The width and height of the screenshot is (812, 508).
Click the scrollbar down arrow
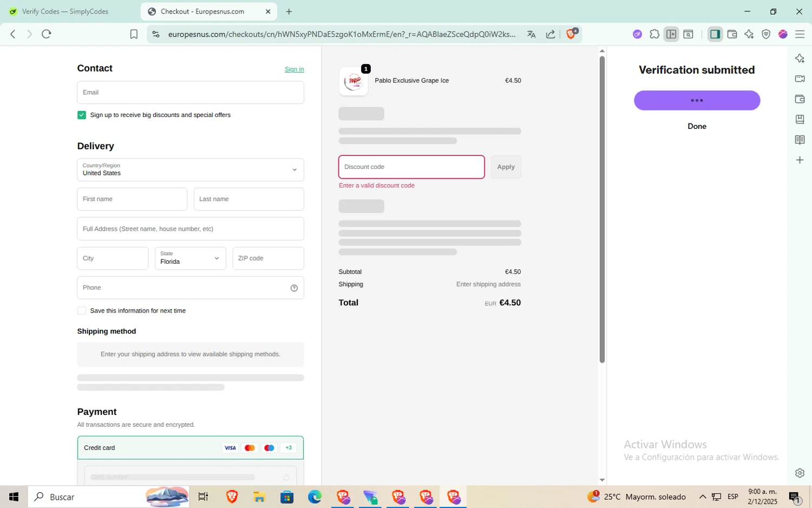602,480
